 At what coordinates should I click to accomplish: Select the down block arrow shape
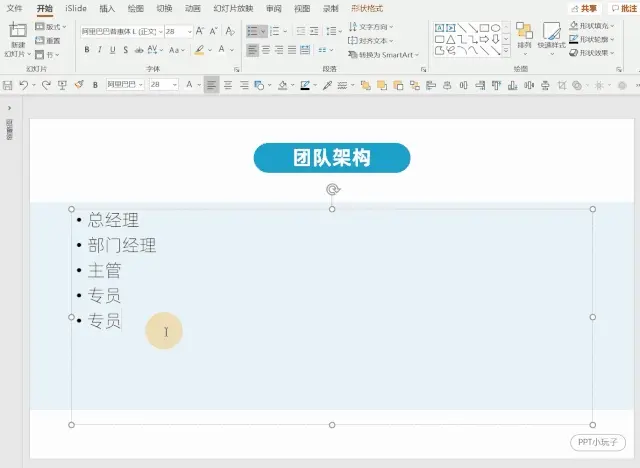click(496, 39)
